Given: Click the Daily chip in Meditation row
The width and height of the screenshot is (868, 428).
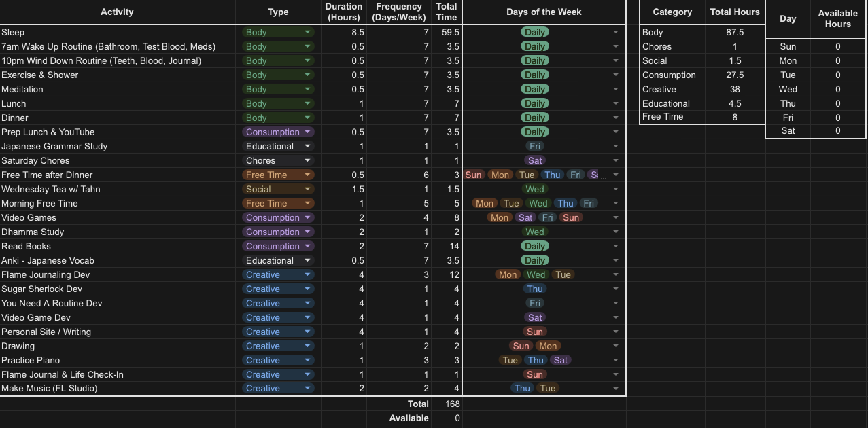Looking at the screenshot, I should (x=534, y=90).
